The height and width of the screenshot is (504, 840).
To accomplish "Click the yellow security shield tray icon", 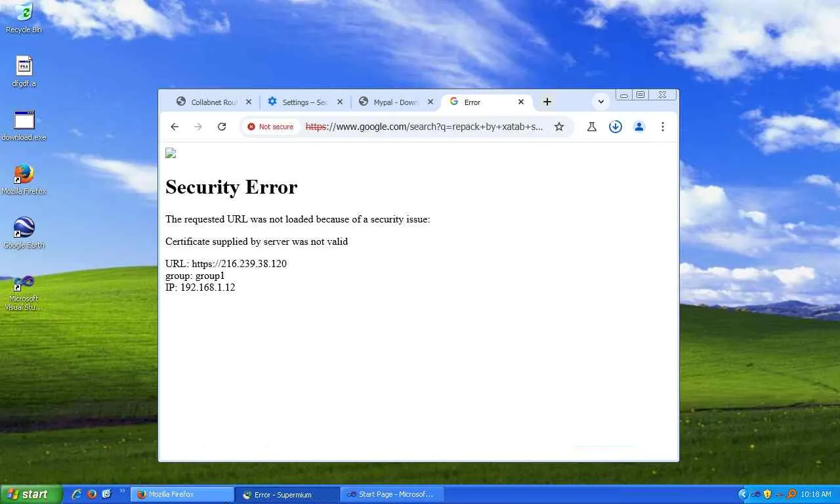I will (767, 494).
